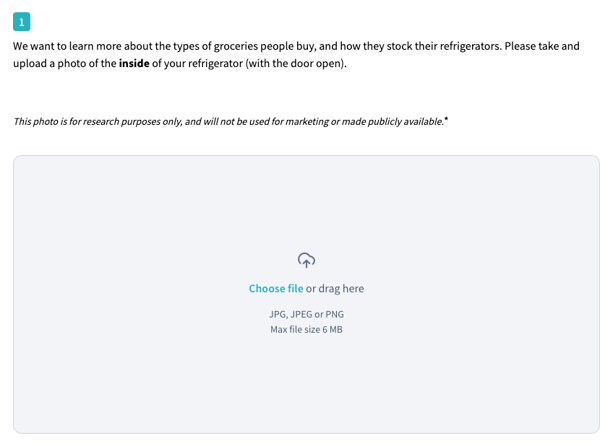This screenshot has height=446, width=613.
Task: Click the phrase '(with the door open)'
Action: coord(298,64)
